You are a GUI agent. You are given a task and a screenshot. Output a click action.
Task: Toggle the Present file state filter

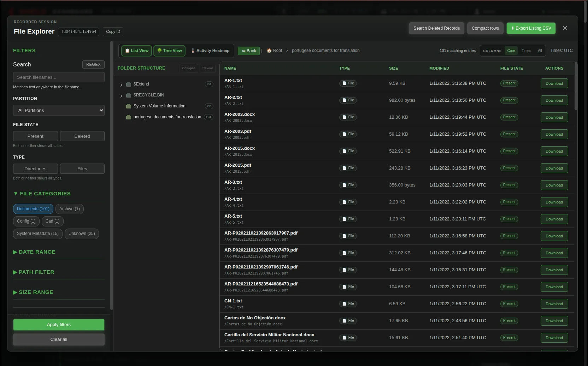click(35, 136)
